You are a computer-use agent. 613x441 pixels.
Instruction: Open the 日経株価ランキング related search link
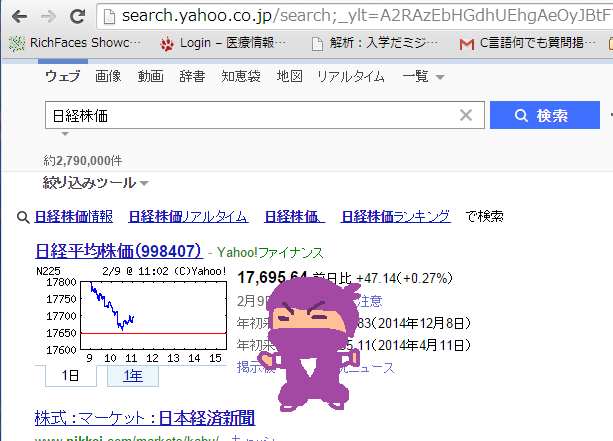pyautogui.click(x=396, y=216)
